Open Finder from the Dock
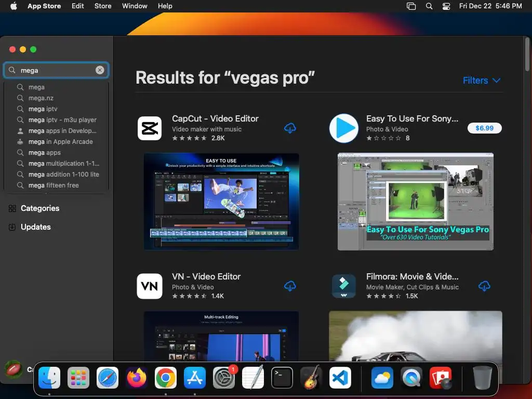This screenshot has height=399, width=532. 49,378
